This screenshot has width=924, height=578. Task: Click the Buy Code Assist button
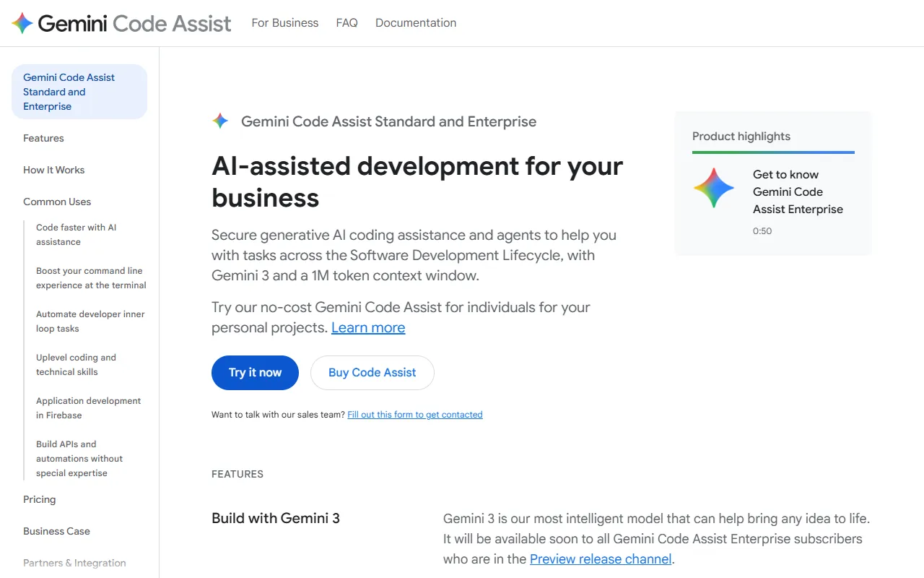pos(372,373)
